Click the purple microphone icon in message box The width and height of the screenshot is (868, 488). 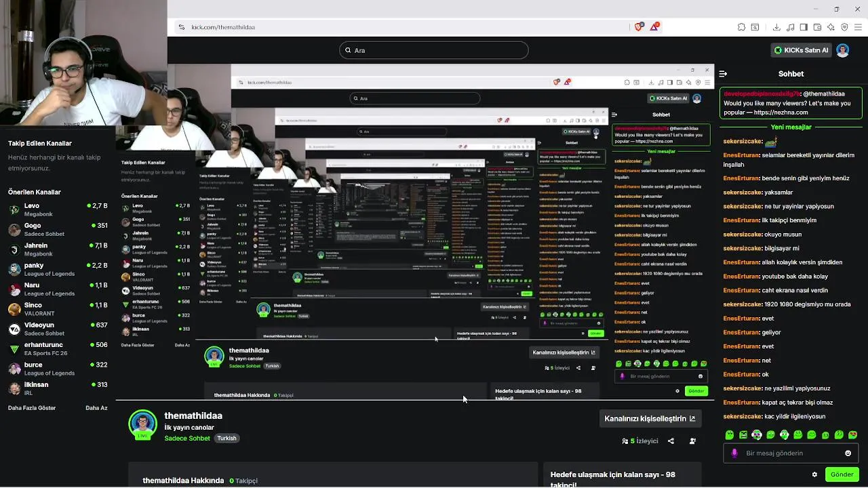pos(734,453)
